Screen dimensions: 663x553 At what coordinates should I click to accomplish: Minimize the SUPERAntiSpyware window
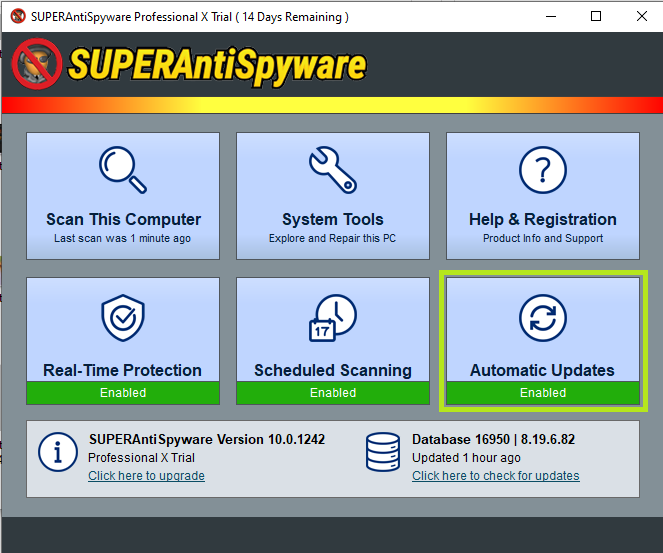(x=551, y=16)
